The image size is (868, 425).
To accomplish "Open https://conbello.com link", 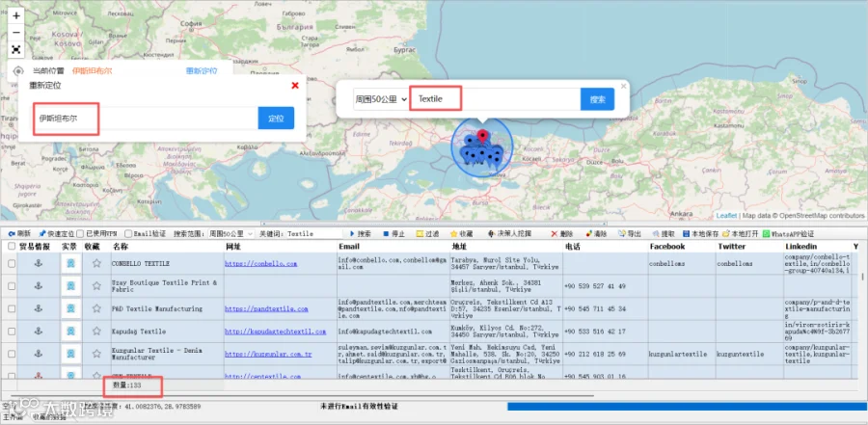I will [260, 264].
